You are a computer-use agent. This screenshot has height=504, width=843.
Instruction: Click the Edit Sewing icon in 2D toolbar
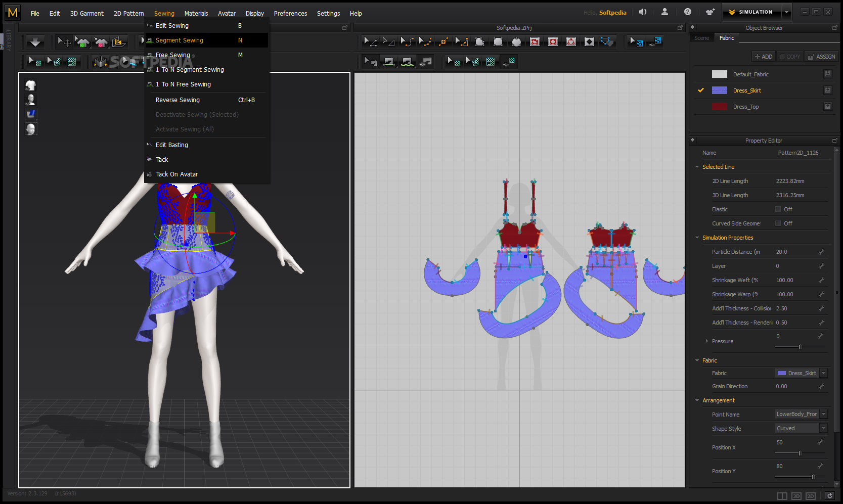click(x=370, y=62)
